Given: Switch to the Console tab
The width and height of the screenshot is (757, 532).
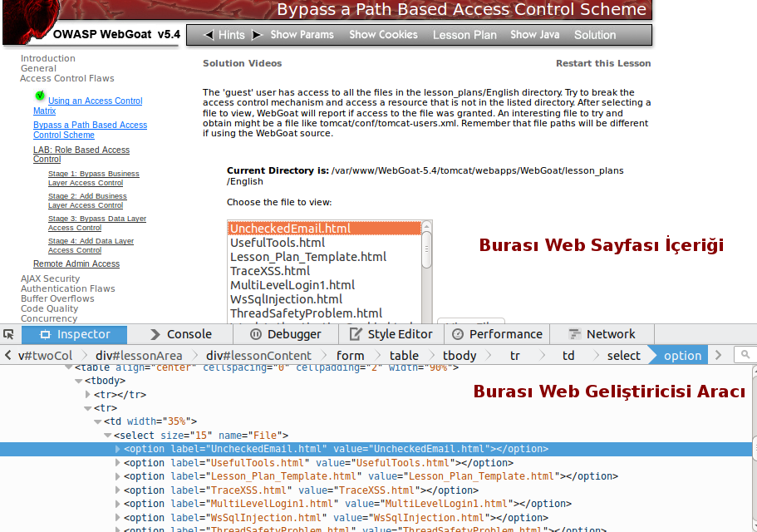Looking at the screenshot, I should click(180, 334).
